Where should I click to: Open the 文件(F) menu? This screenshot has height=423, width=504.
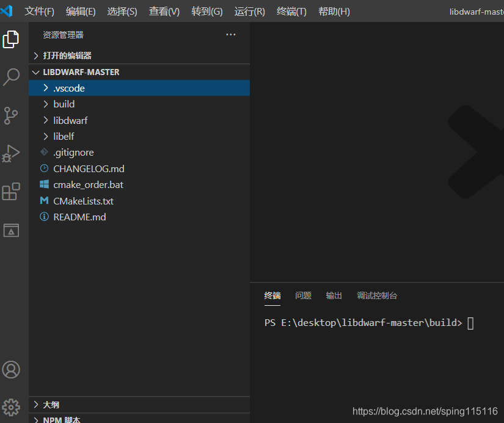(40, 11)
